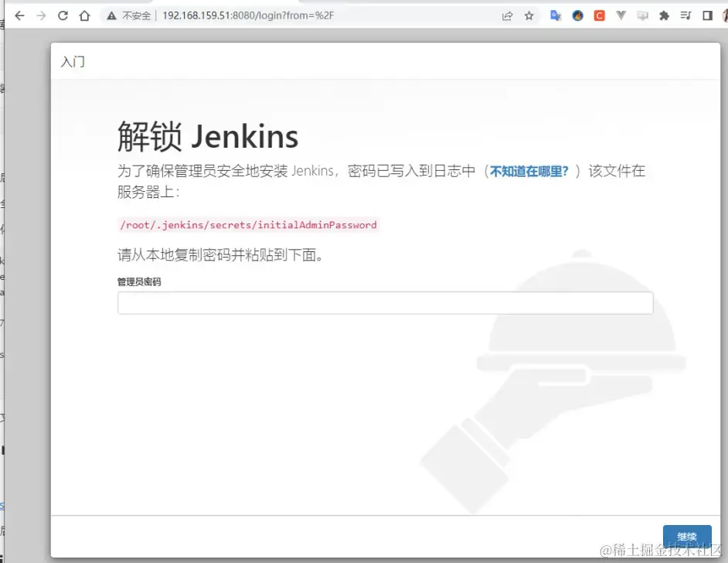Click the 入门 dialog title
The image size is (728, 563).
(x=73, y=62)
